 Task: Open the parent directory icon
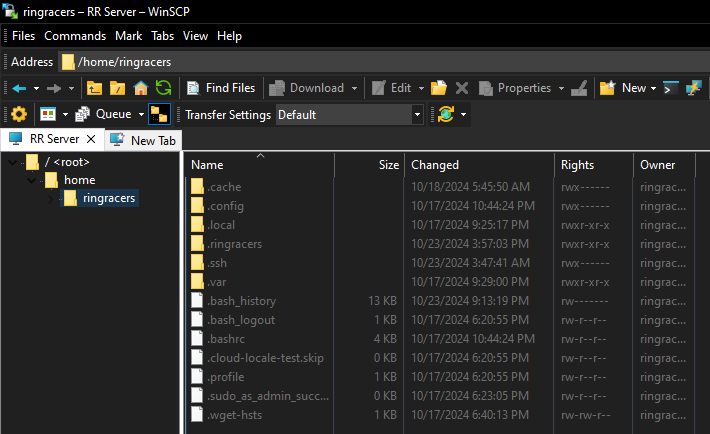coord(94,88)
